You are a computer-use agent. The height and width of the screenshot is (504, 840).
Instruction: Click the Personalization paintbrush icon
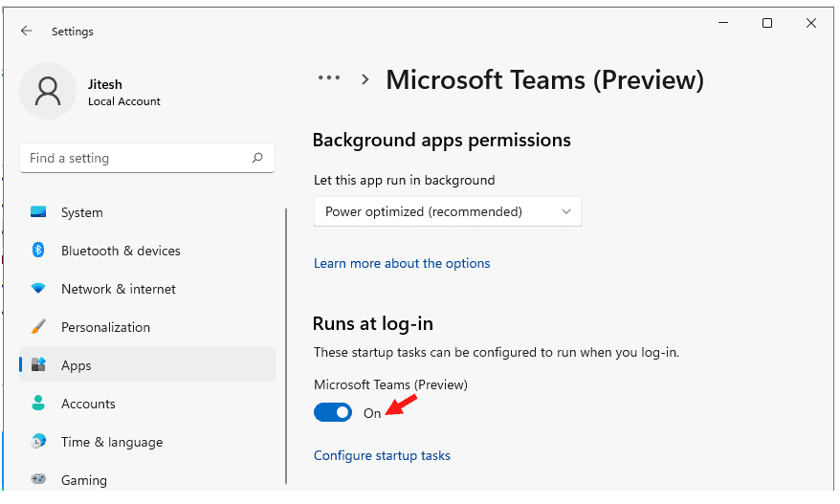(38, 327)
